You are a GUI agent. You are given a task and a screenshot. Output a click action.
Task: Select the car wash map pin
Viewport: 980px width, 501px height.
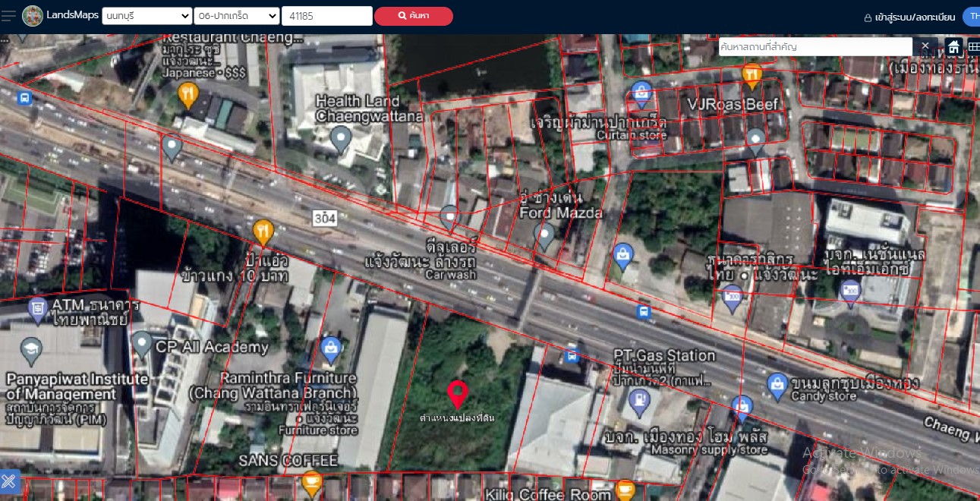click(x=449, y=218)
